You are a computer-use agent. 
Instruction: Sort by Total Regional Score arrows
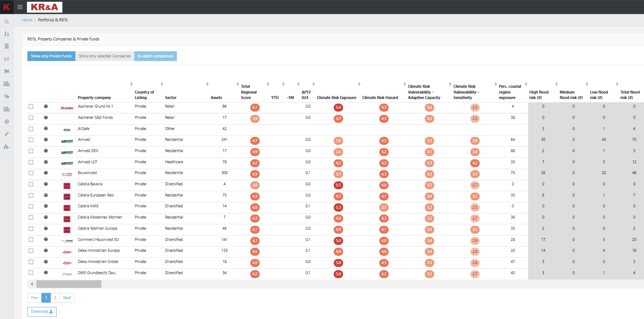(268, 84)
